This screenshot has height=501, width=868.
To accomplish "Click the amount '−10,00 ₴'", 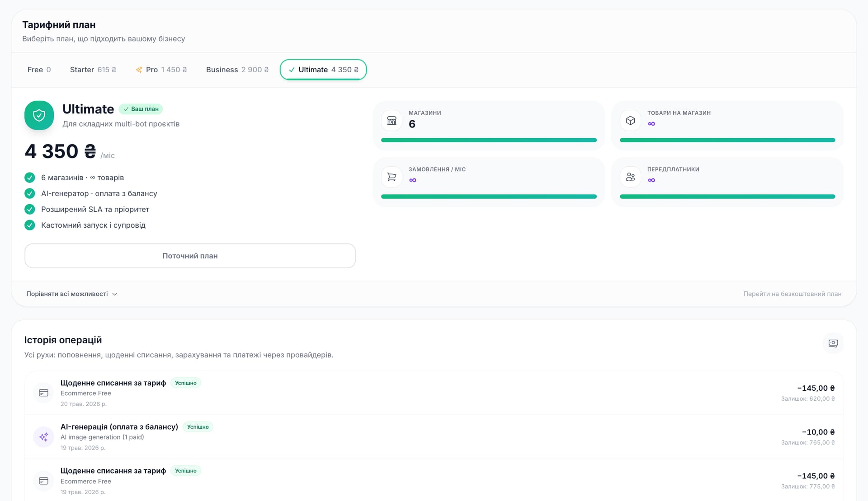I will [x=818, y=432].
